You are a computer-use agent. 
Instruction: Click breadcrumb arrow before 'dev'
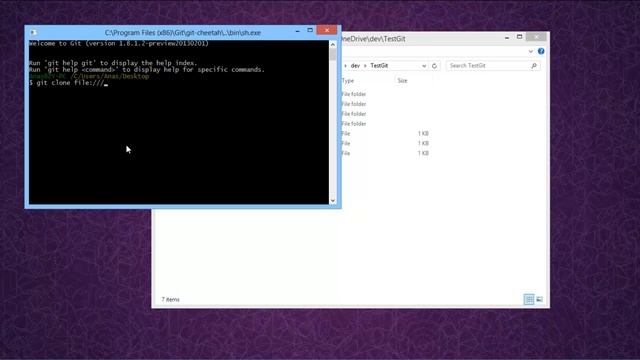346,66
